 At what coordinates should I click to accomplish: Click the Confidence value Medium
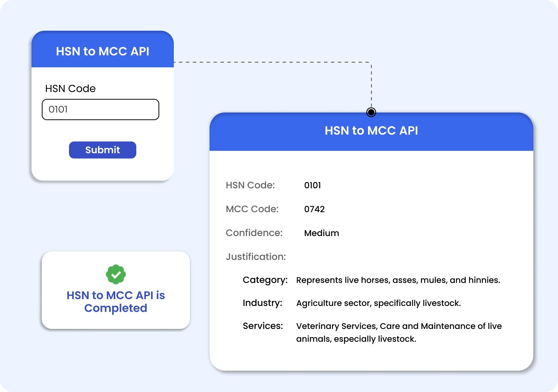(321, 233)
